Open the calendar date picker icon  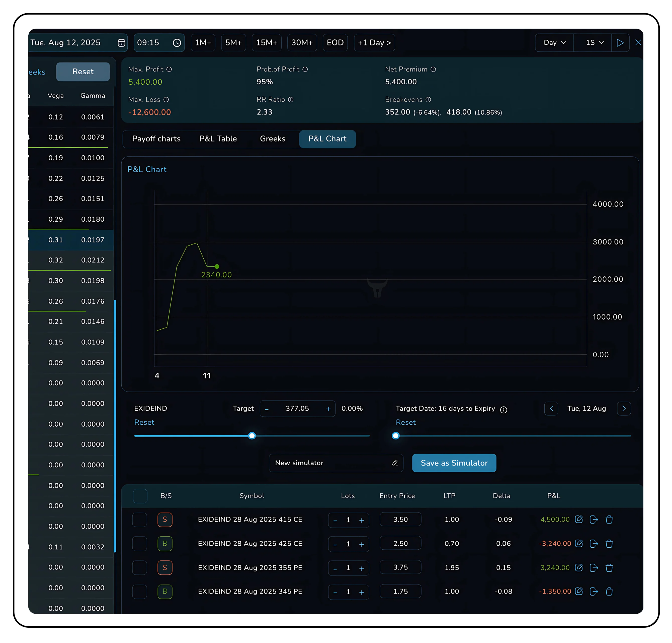pos(121,42)
